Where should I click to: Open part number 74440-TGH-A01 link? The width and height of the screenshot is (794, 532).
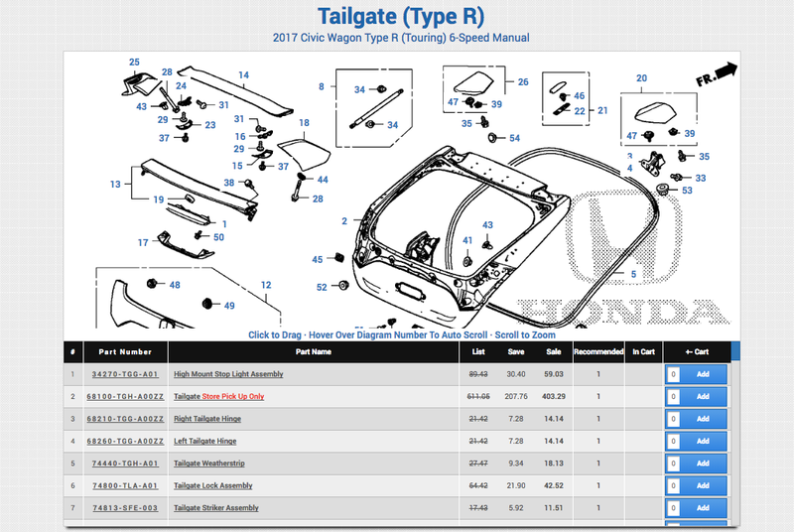click(x=125, y=464)
